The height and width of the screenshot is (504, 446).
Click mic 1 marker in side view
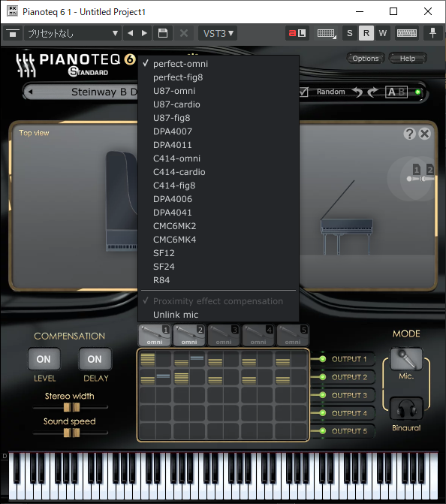point(417,170)
